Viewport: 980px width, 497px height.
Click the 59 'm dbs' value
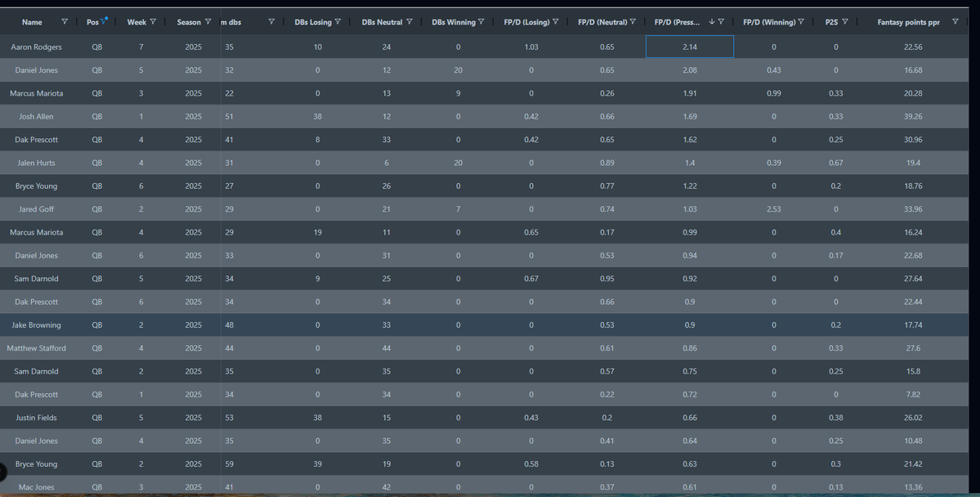[x=230, y=463]
